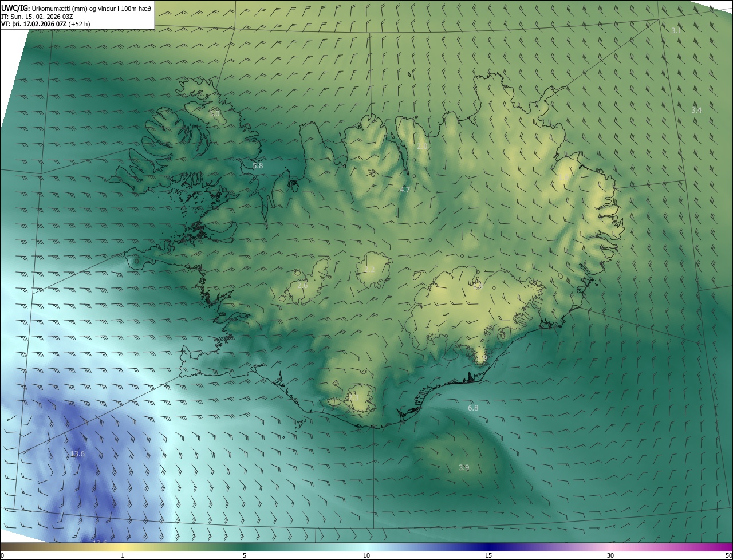Click the 3.9 value label over the sea
This screenshot has width=733, height=560.
[464, 467]
